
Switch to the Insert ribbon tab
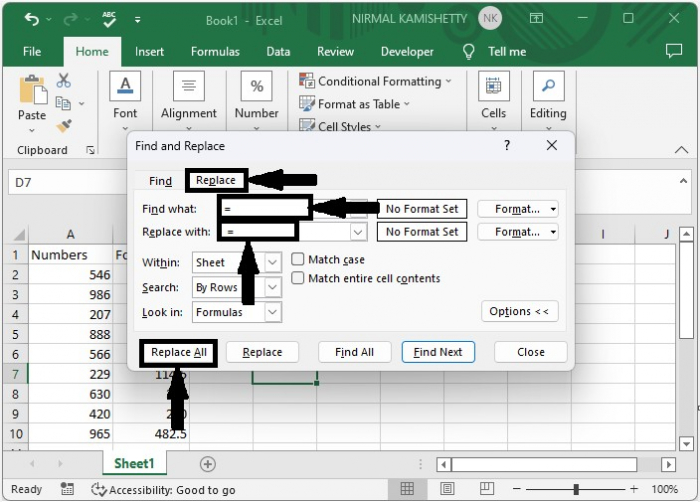point(150,52)
